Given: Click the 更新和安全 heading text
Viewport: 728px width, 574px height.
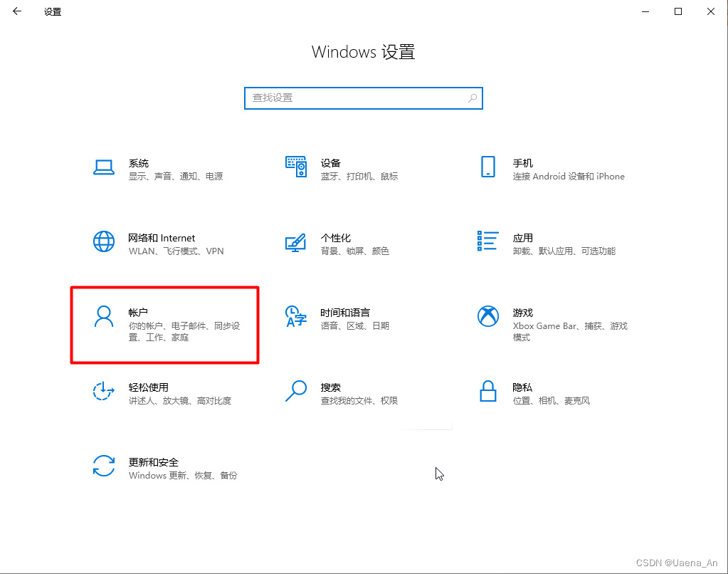Looking at the screenshot, I should pyautogui.click(x=153, y=462).
